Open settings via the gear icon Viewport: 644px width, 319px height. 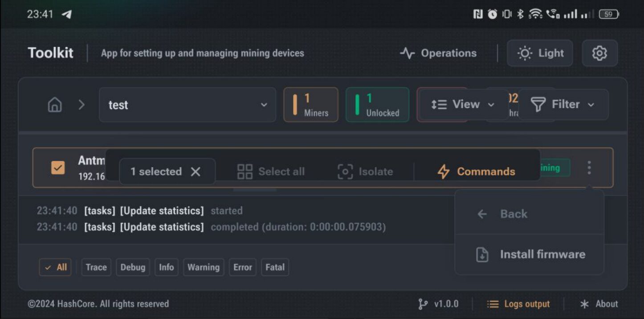click(599, 53)
